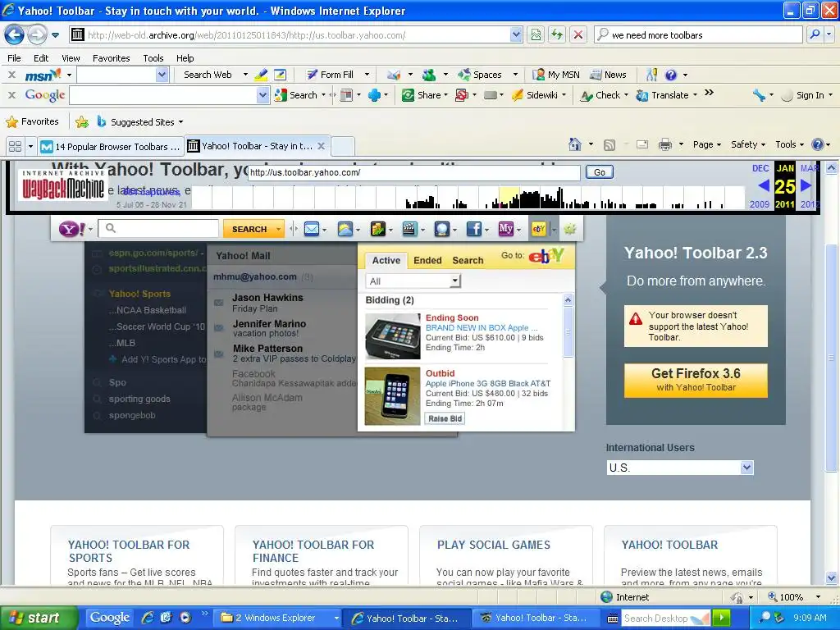The width and height of the screenshot is (840, 630).
Task: Click the eBay icon in Yahoo toolbar
Action: tap(538, 230)
